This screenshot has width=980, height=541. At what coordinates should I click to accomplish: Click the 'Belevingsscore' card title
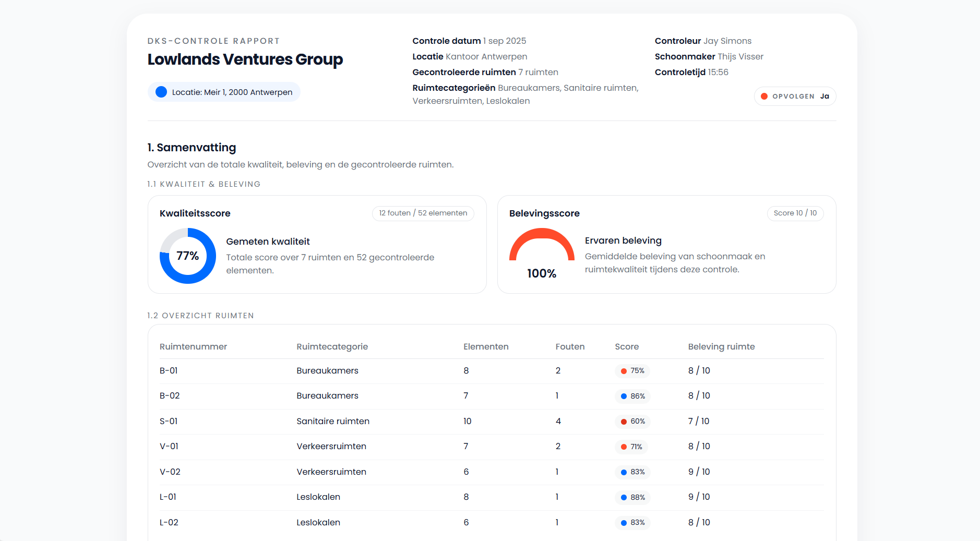[544, 213]
